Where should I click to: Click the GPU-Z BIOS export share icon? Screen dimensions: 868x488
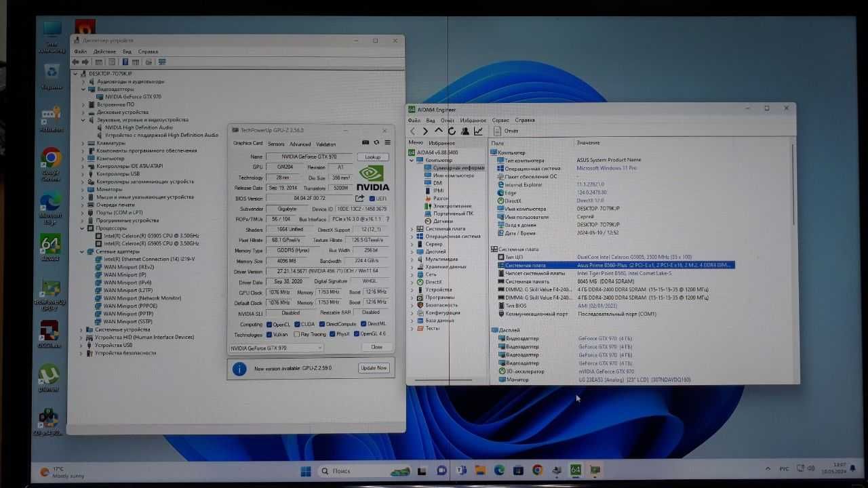click(x=359, y=199)
